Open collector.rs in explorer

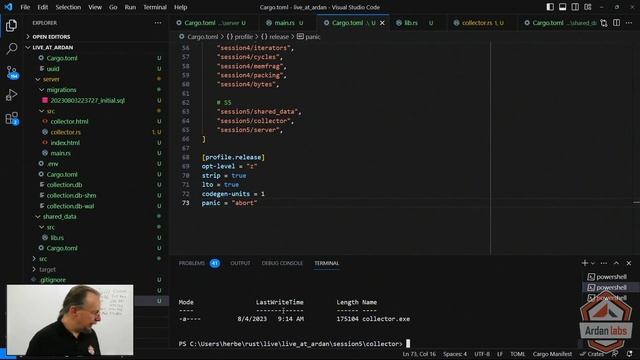[65, 132]
